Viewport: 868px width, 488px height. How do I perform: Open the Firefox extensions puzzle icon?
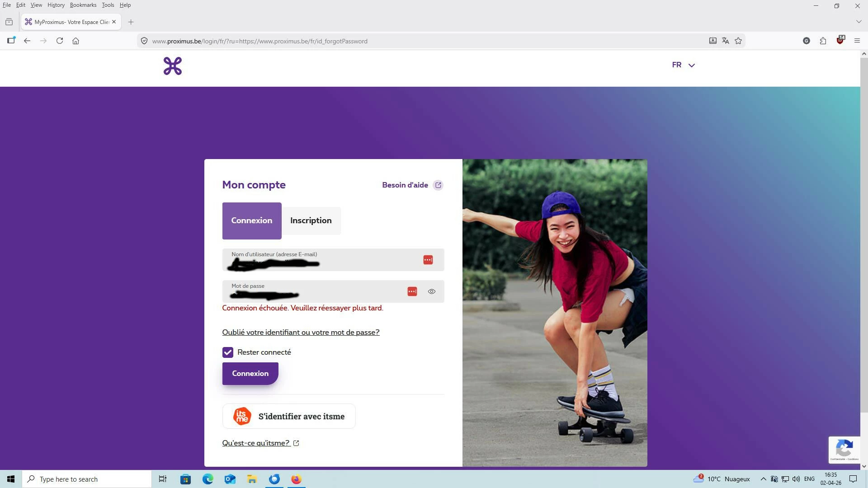[x=823, y=41]
